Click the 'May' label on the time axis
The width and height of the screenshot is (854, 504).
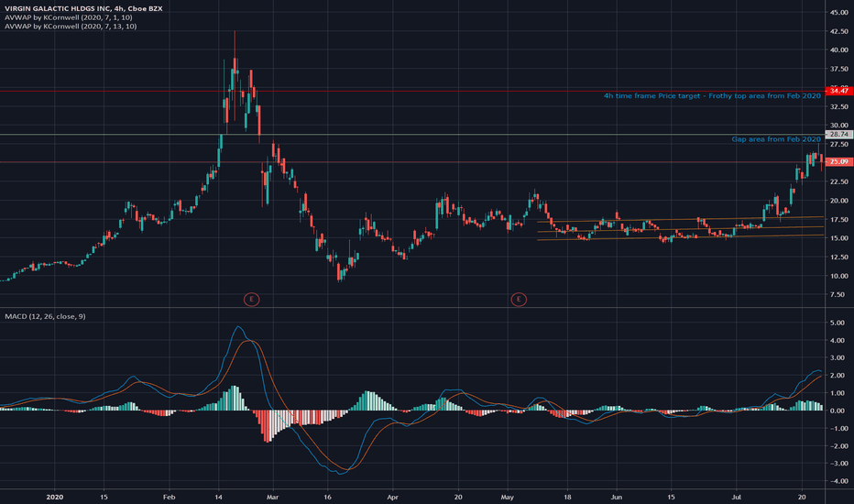click(507, 497)
